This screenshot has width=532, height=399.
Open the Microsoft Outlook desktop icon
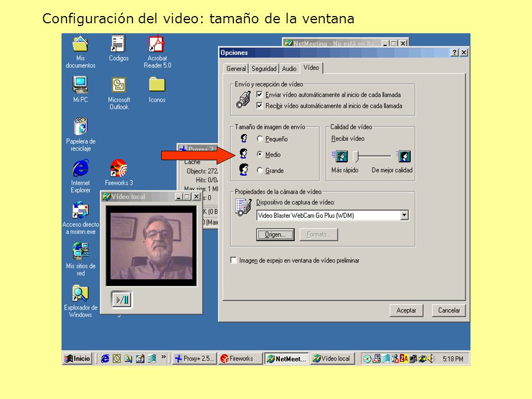[x=119, y=93]
